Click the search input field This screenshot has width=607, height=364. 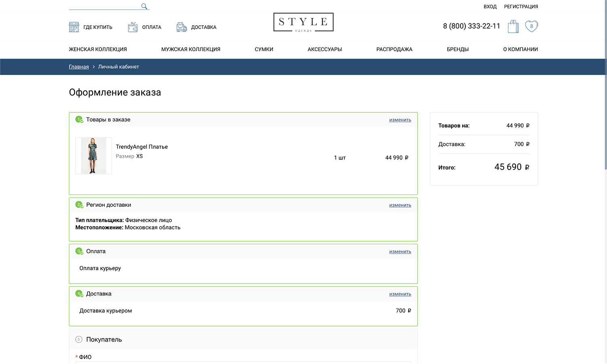(104, 6)
